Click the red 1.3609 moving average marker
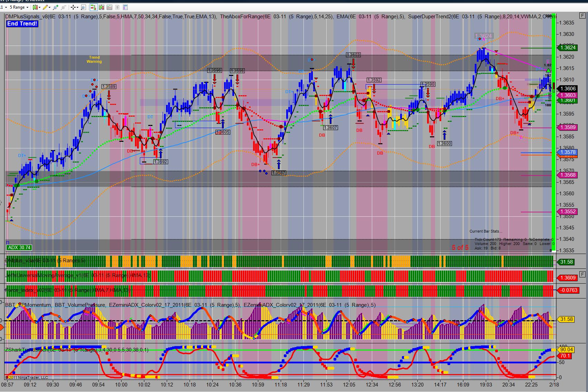 click(567, 278)
